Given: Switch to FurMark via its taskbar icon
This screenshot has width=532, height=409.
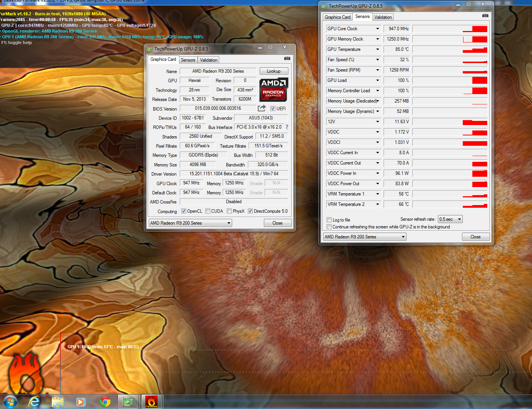Looking at the screenshot, I should coord(151,402).
